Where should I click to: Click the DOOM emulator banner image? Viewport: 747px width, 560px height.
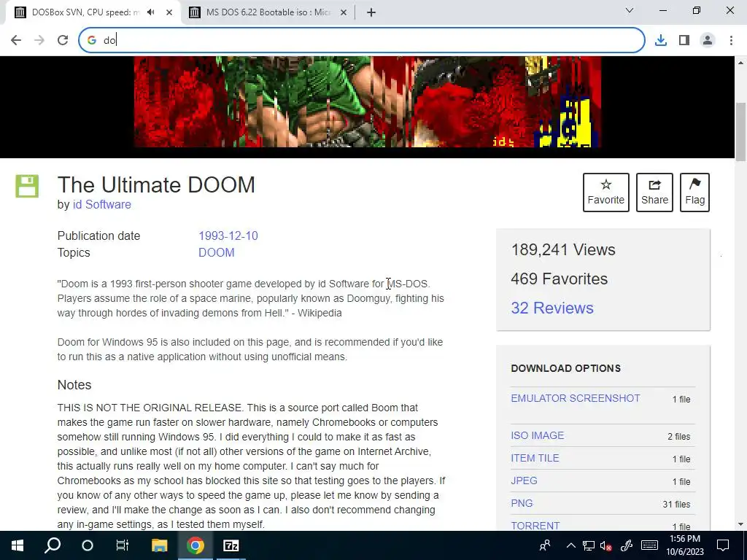[368, 102]
